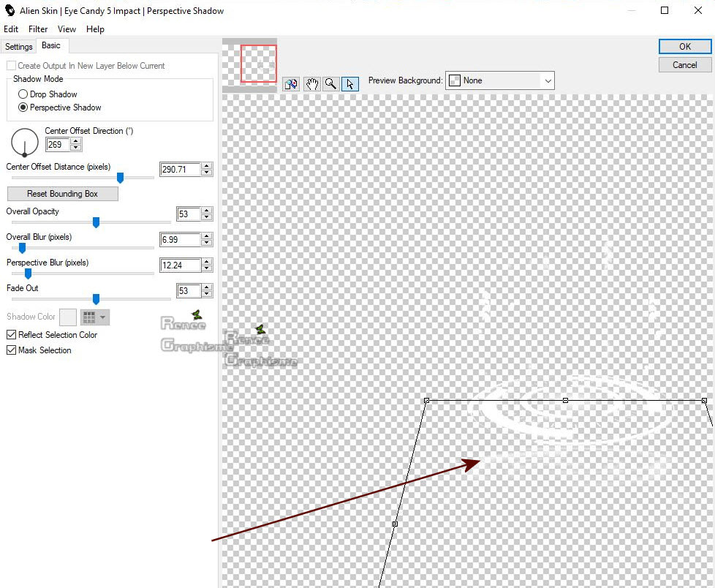Switch to the Settings tab
715x588 pixels.
click(19, 47)
